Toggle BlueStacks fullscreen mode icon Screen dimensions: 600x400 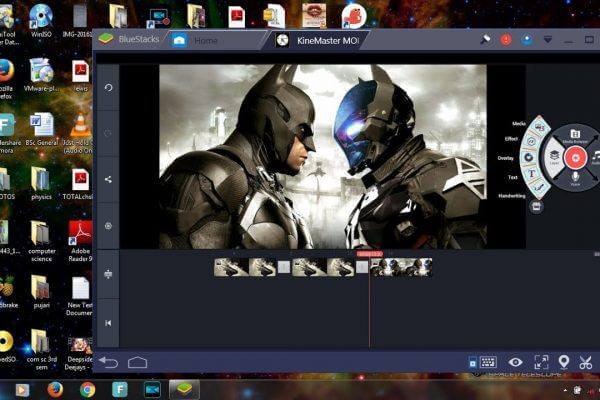pyautogui.click(x=540, y=362)
